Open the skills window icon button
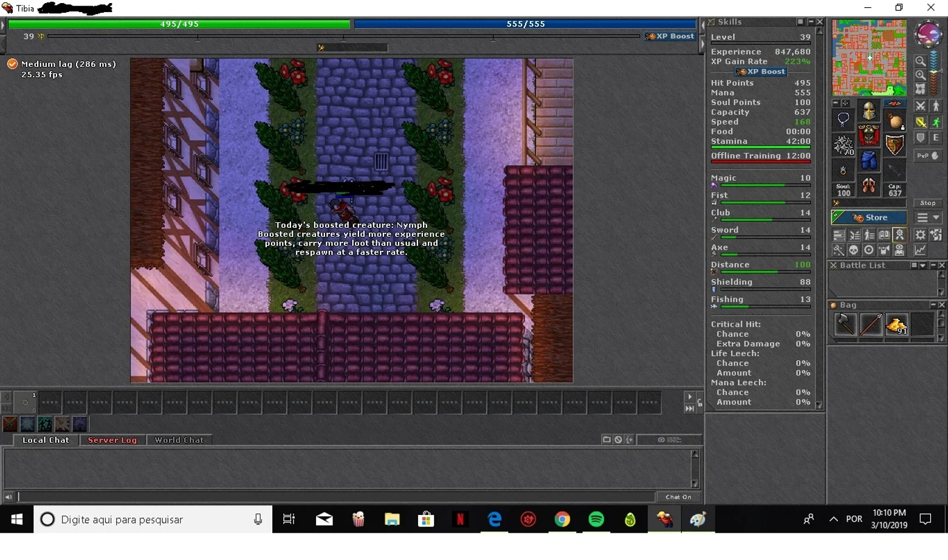Screen dimensions: 948x560 point(839,235)
